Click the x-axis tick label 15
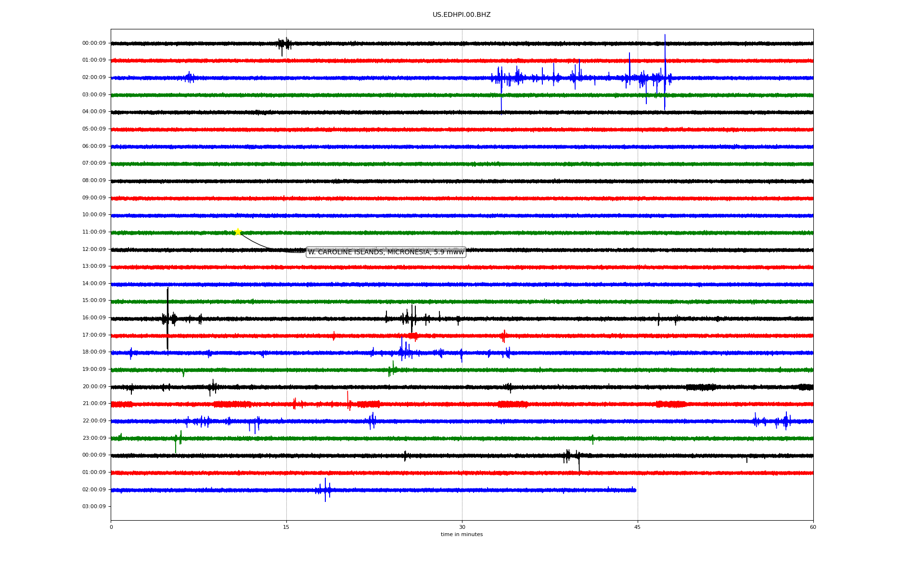The width and height of the screenshot is (924, 578). 286,527
